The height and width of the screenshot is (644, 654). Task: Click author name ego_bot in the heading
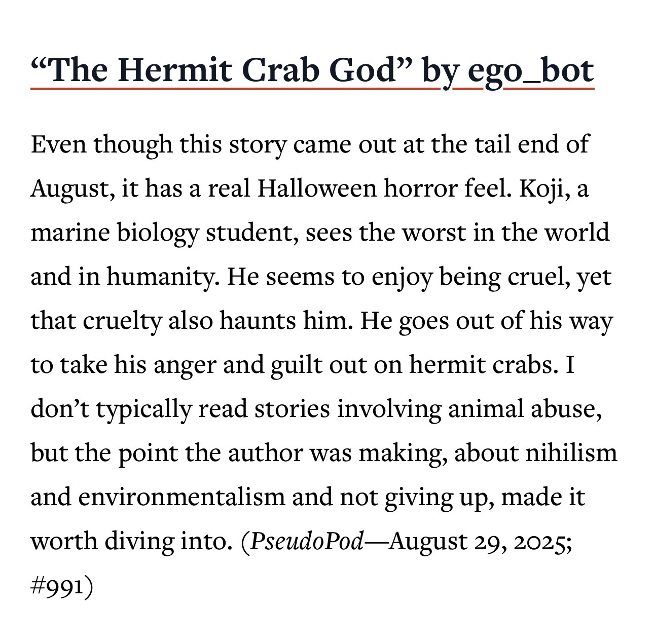tap(530, 70)
